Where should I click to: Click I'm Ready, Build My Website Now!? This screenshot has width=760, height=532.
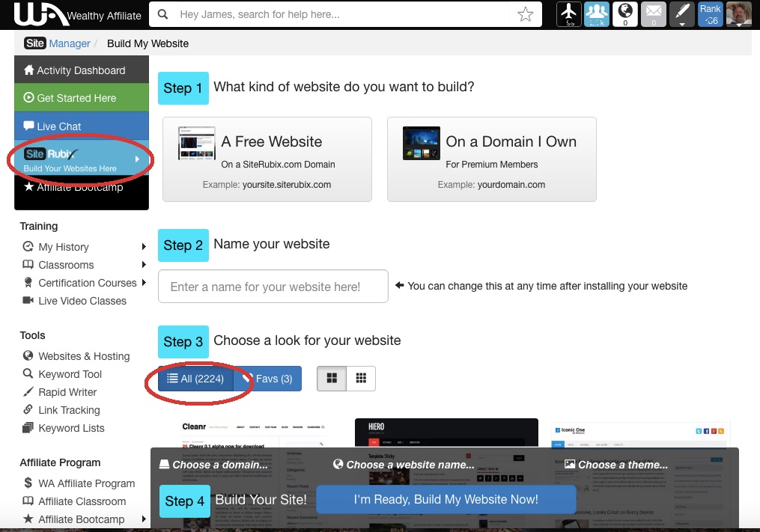tap(446, 500)
